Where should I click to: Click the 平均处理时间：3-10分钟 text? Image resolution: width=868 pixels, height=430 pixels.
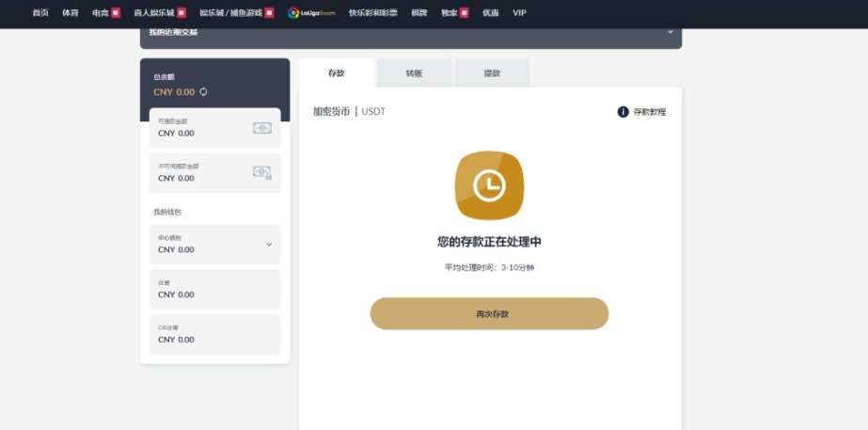point(489,267)
